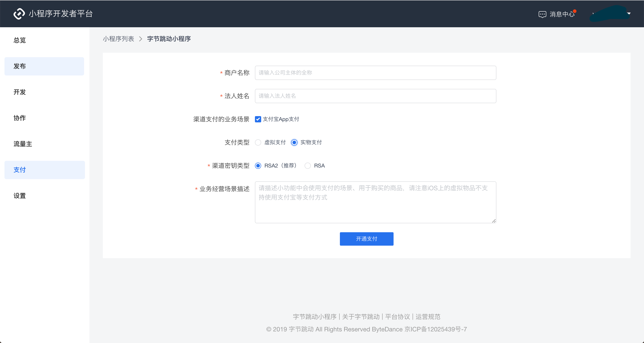Open 消息中心 notifications
This screenshot has height=343, width=644.
562,14
